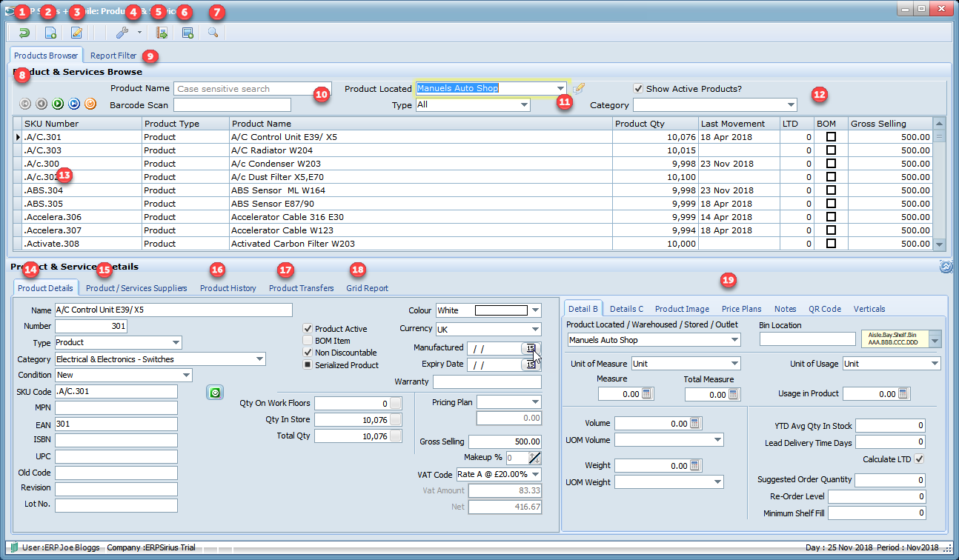This screenshot has width=959, height=560.
Task: Go to first record navigation button
Action: point(25,104)
